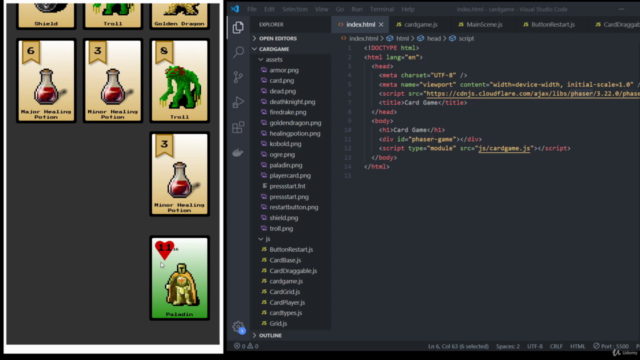Click the head breadcrumb item
Image resolution: width=640 pixels, height=360 pixels.
429,38
